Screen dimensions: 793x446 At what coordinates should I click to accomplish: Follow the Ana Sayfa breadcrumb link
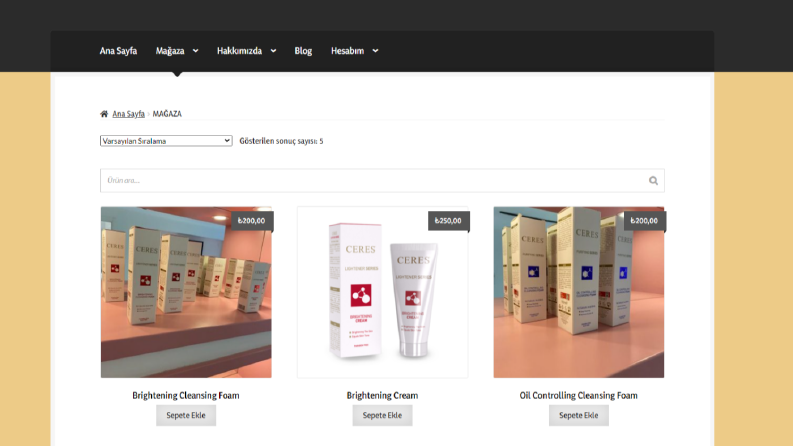click(x=128, y=114)
